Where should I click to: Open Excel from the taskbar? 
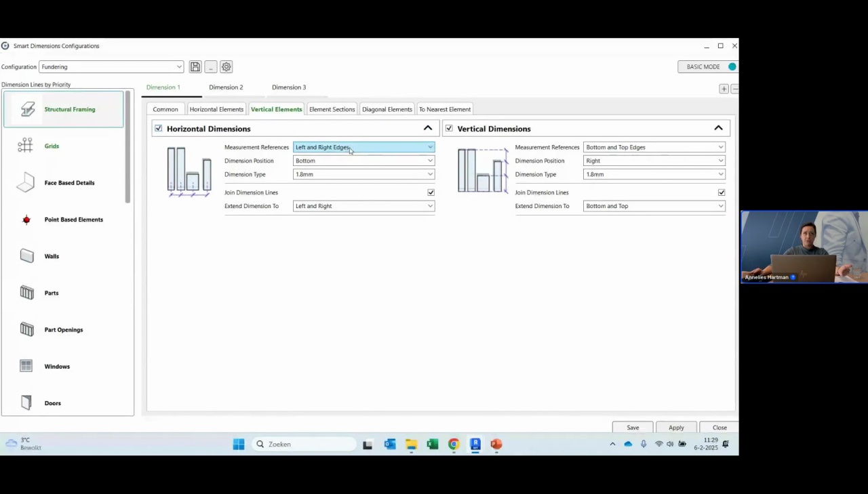pos(433,445)
